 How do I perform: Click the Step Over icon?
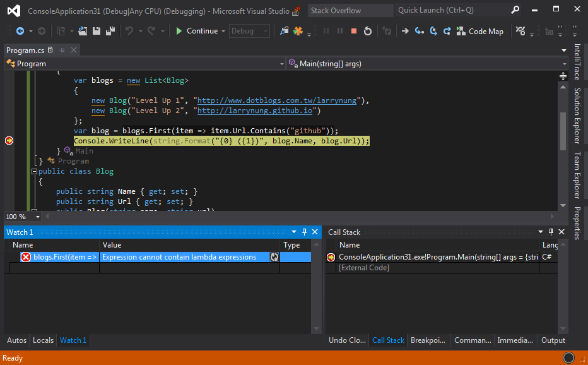tap(433, 31)
